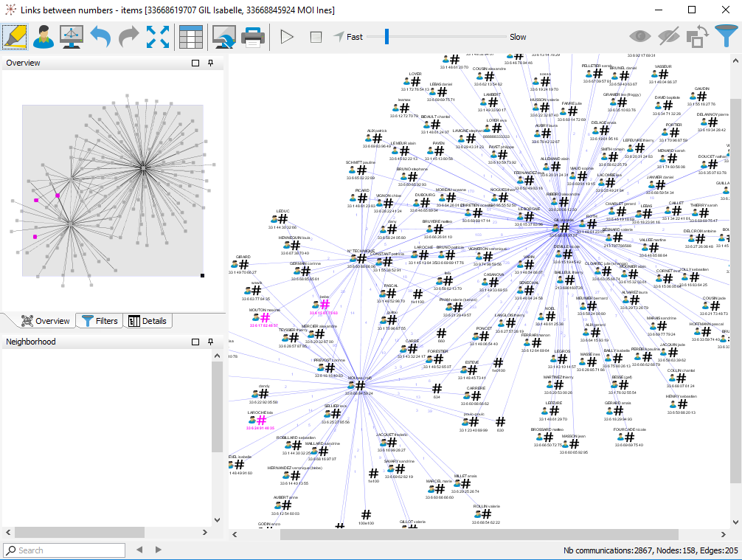This screenshot has width=742, height=560.
Task: Select the pink MOUTON maxime node
Action: pos(264,318)
